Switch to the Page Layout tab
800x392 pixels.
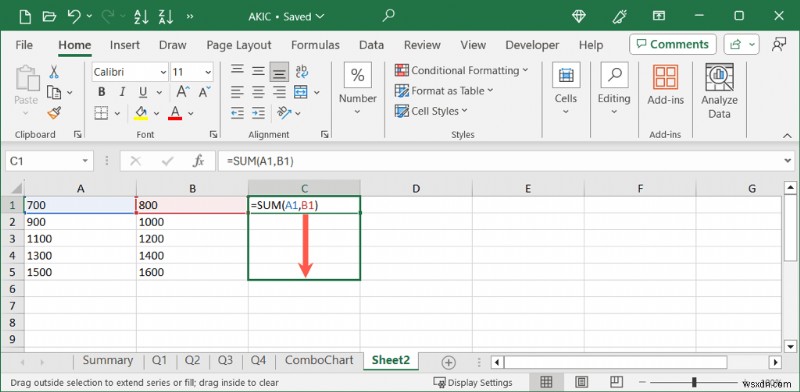tap(239, 45)
